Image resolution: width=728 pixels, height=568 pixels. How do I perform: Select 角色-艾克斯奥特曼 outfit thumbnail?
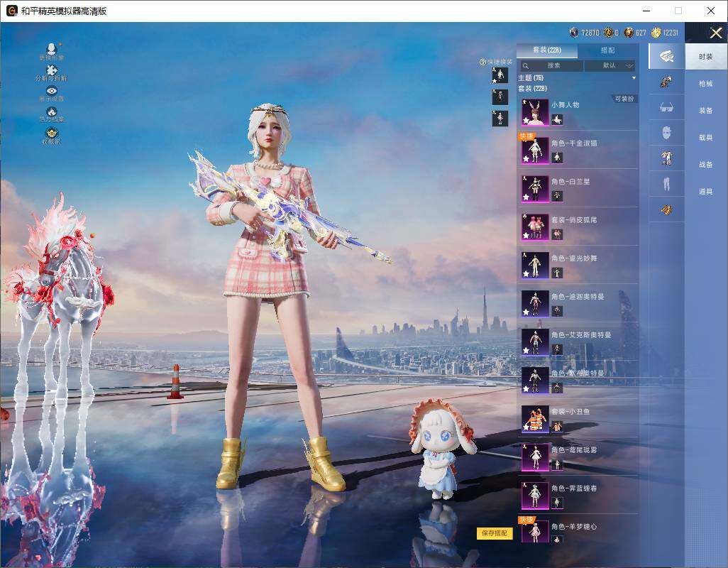535,342
